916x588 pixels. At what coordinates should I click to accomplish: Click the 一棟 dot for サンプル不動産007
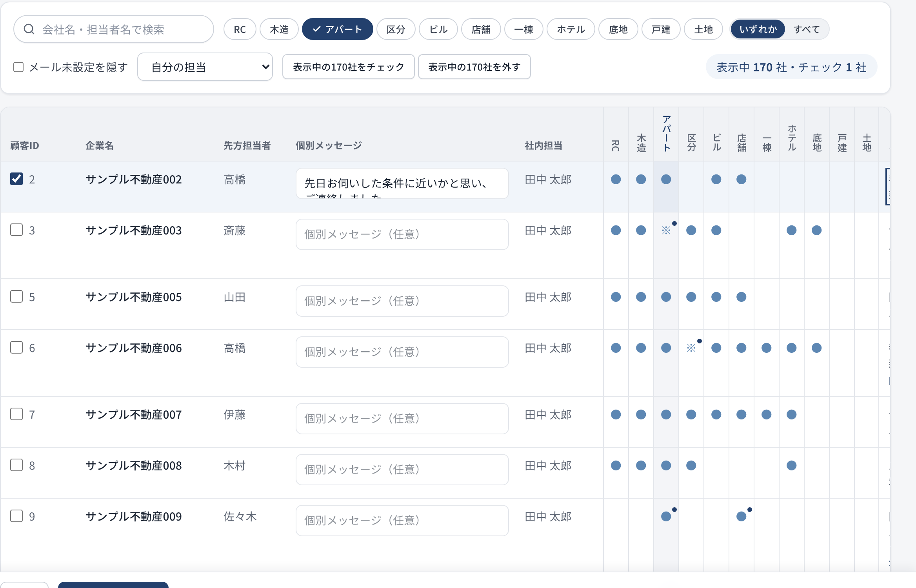(767, 414)
